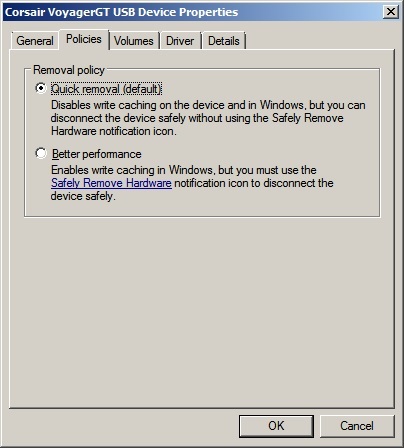Image resolution: width=404 pixels, height=448 pixels.
Task: Click the active Policies tab
Action: tap(84, 39)
